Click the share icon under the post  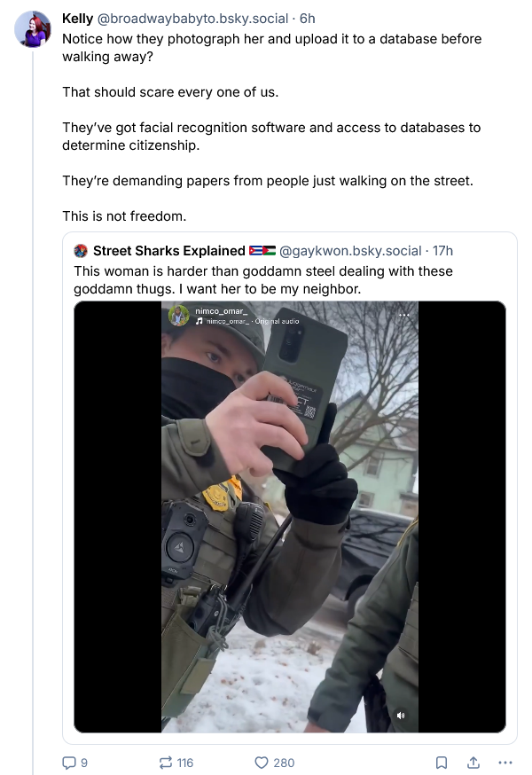[x=473, y=763]
